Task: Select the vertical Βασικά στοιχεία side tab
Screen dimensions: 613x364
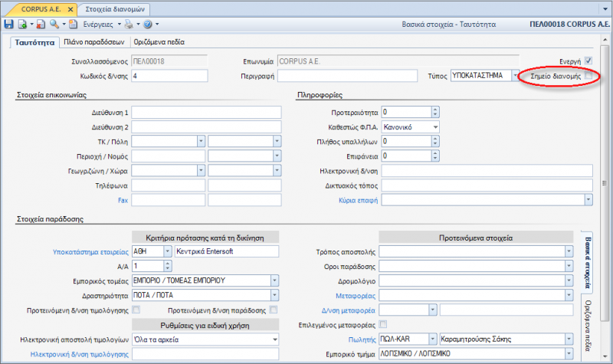Action: click(x=587, y=262)
